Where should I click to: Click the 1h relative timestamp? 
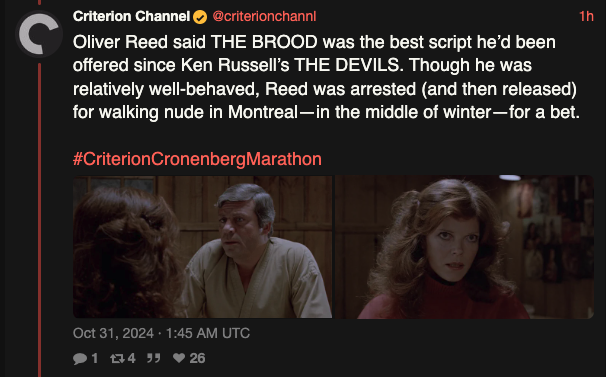click(x=586, y=16)
